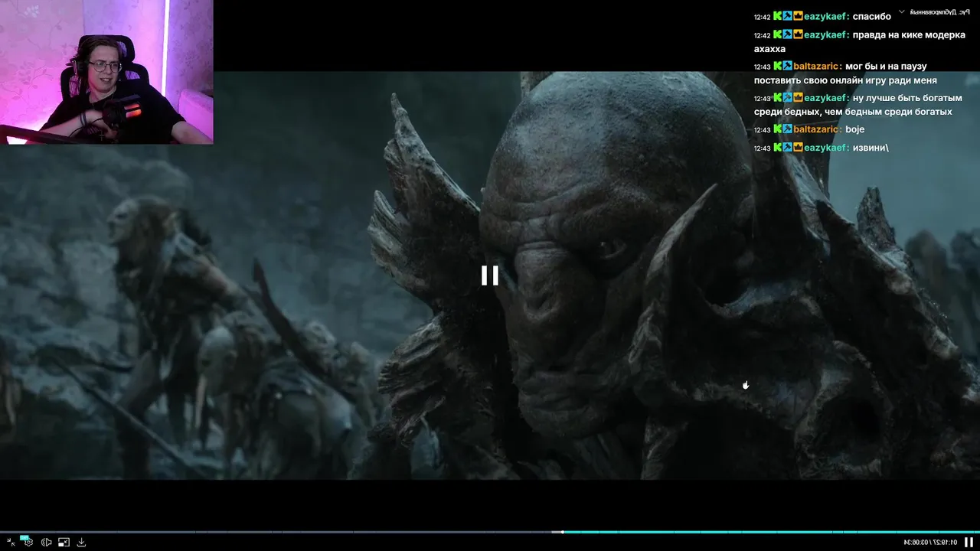980x551 pixels.
Task: Click the 12:42 timestamp on 'спасибо' message
Action: click(762, 17)
